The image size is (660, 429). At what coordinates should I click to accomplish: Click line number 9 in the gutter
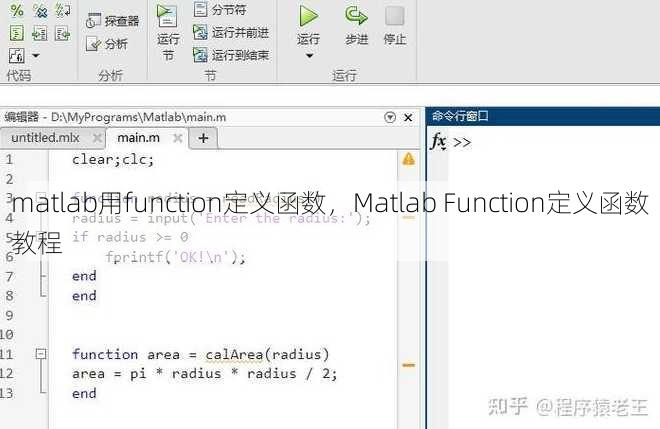coord(9,315)
